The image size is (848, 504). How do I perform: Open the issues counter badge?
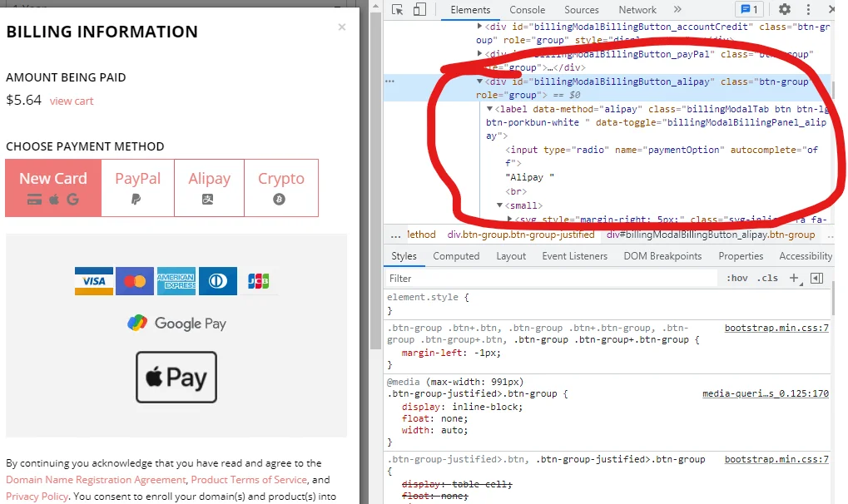tap(749, 9)
